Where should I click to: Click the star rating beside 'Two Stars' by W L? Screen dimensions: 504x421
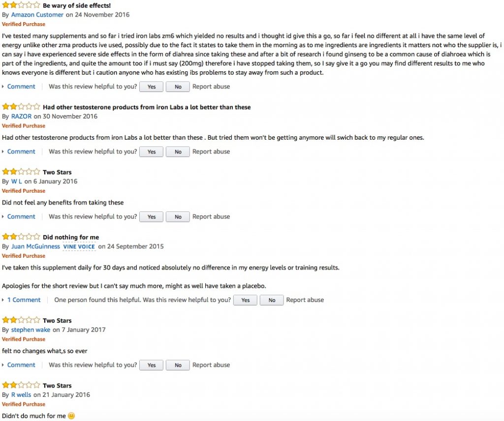[20, 172]
